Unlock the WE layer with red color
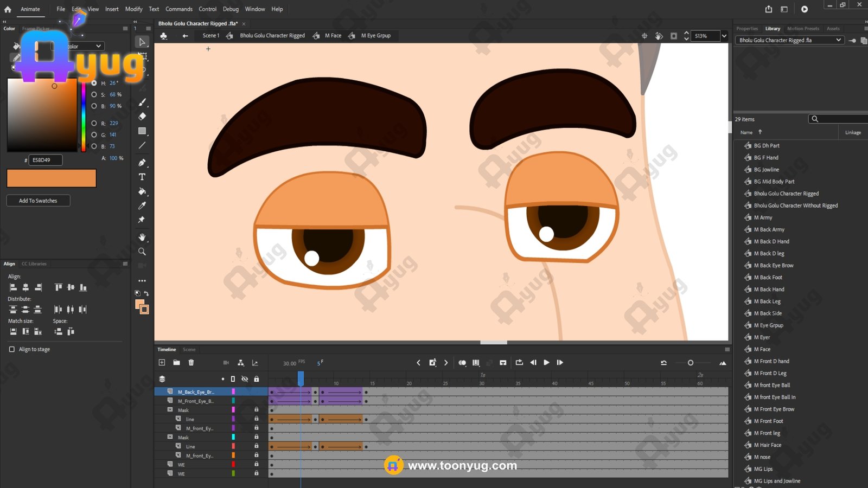The height and width of the screenshot is (488, 868). coord(257,465)
